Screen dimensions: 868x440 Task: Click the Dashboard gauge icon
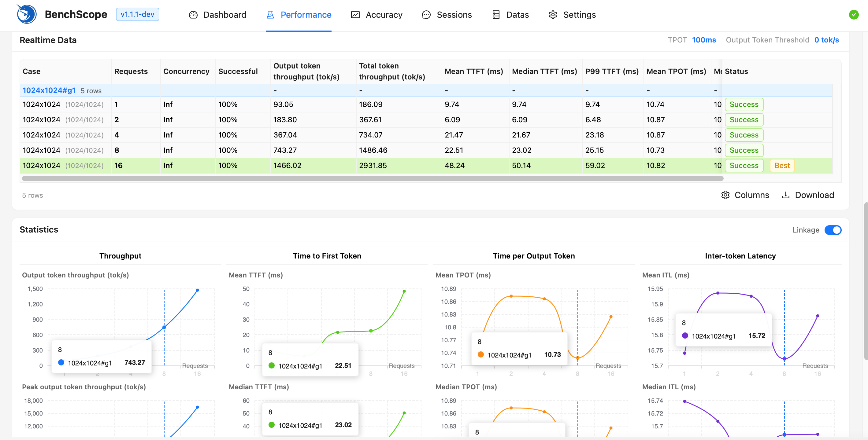[193, 15]
